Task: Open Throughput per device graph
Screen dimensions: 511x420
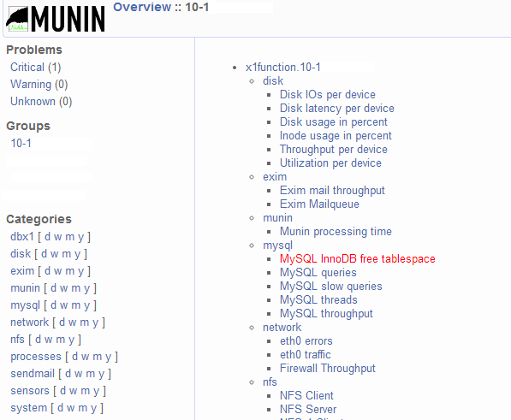Action: (334, 150)
